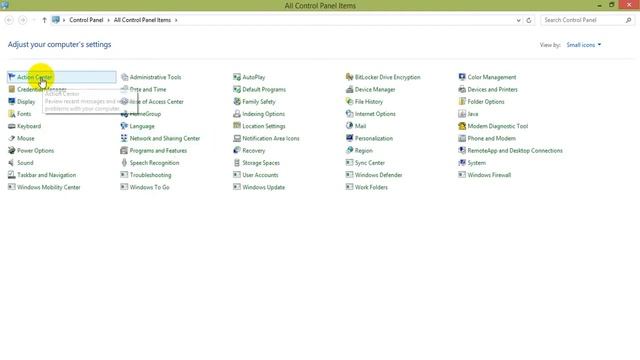Open Location Settings link
The image size is (640, 360).
264,126
